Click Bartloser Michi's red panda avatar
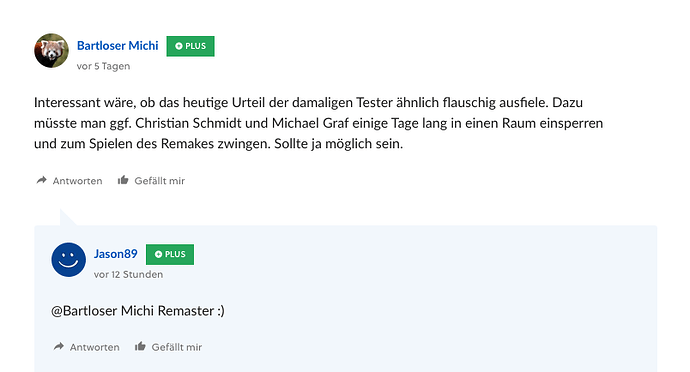This screenshot has height=372, width=690. pyautogui.click(x=51, y=51)
